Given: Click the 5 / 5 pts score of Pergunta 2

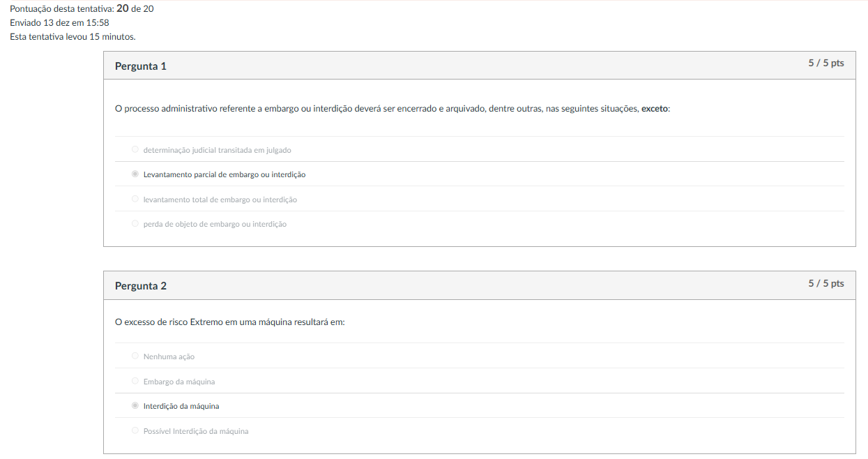Looking at the screenshot, I should (x=826, y=283).
